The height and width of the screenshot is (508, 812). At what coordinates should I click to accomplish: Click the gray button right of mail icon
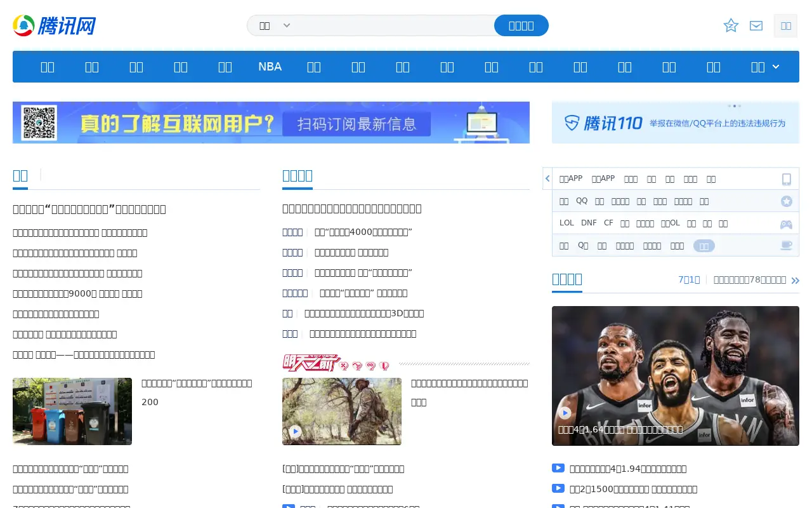click(x=785, y=26)
